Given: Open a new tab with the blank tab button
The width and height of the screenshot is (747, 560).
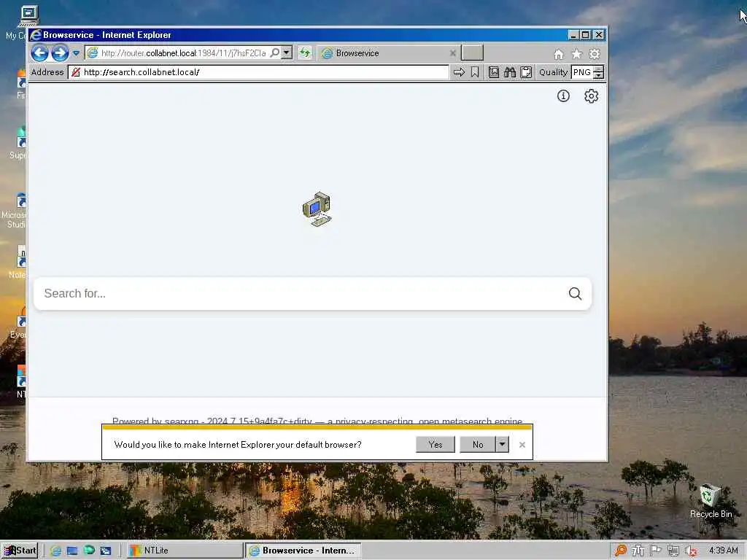Looking at the screenshot, I should pos(472,52).
